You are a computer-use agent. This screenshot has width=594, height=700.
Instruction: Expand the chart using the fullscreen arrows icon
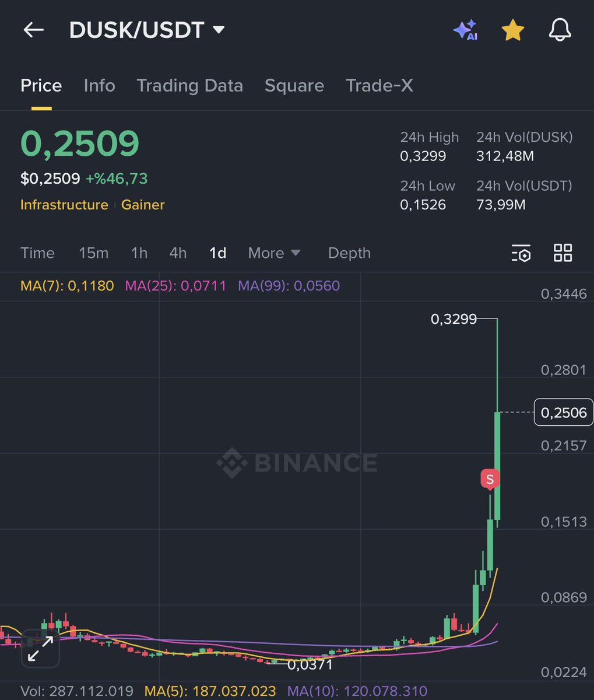tap(39, 647)
